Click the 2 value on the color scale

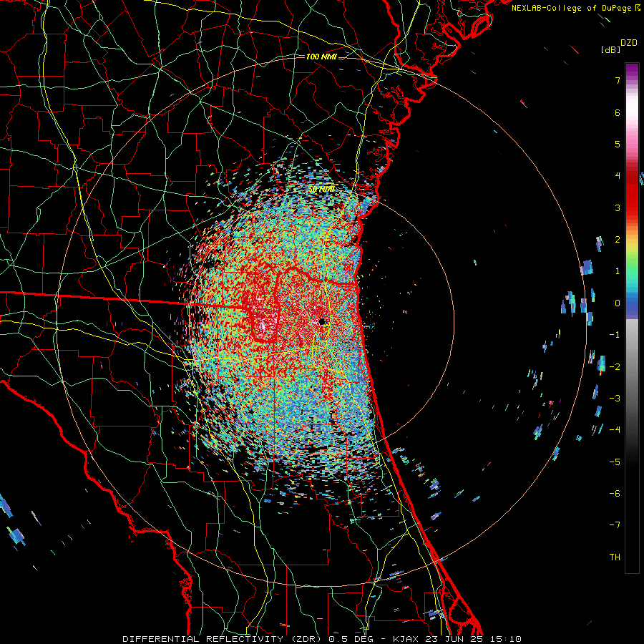click(x=618, y=240)
